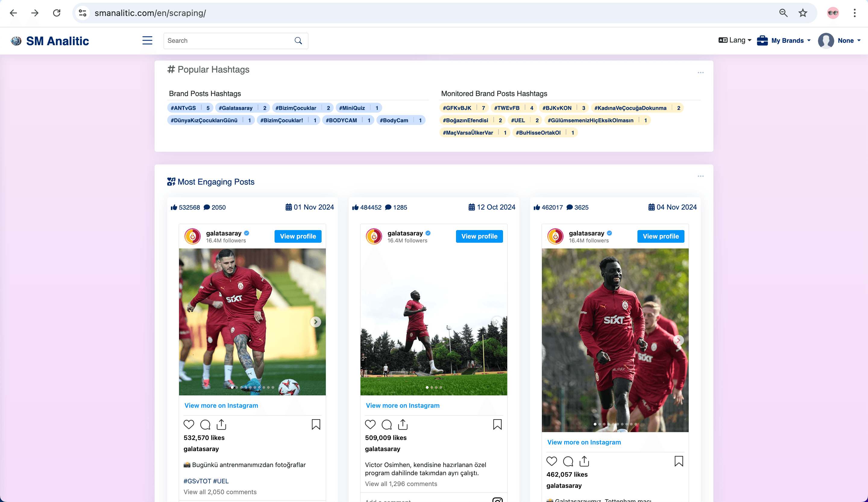Screen dimensions: 868x502
Task: Comment on the 01 Nov 2024 post
Action: (205, 425)
